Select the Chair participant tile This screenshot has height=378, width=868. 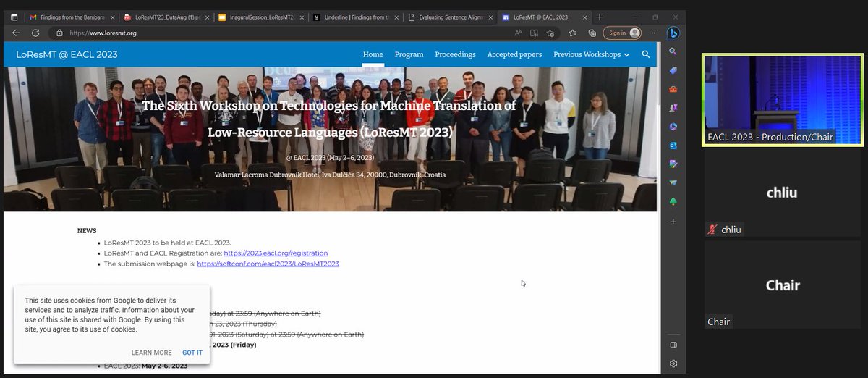(x=783, y=285)
